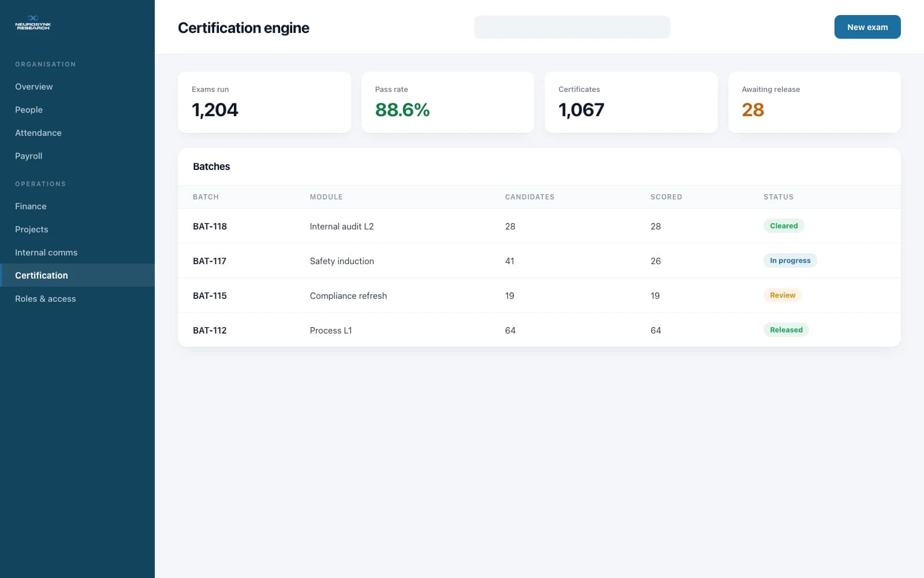Open batch BAT-112
This screenshot has width=924, height=578.
tap(210, 330)
